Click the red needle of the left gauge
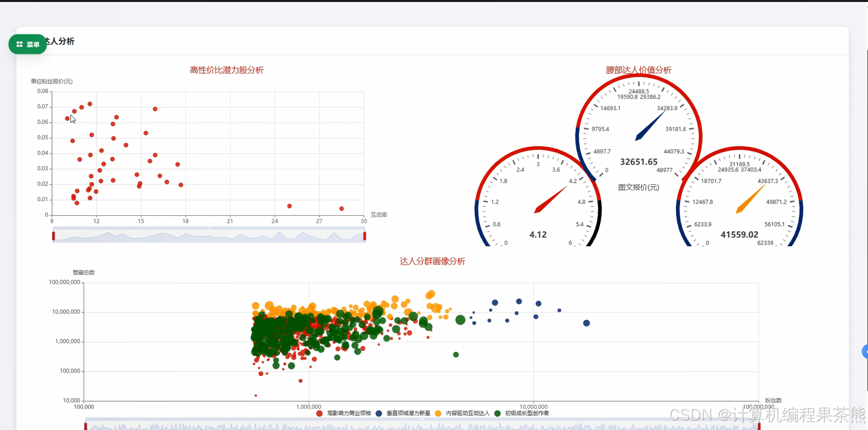The height and width of the screenshot is (430, 868). [550, 200]
